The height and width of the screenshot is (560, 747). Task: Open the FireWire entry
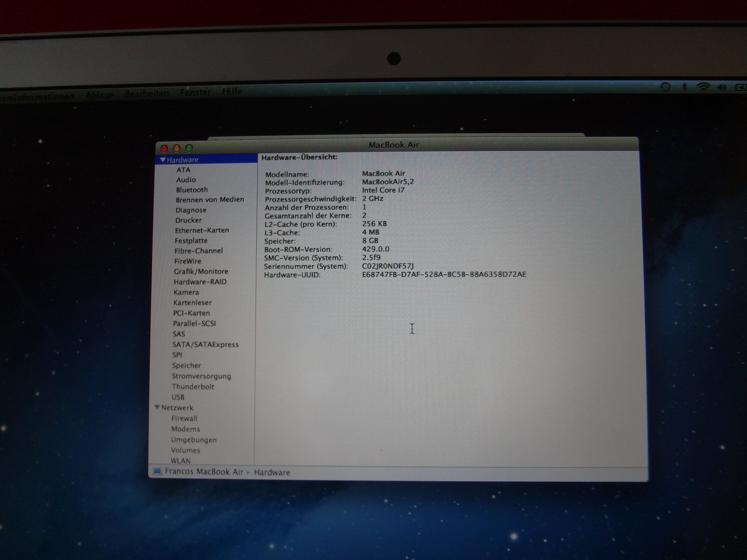coord(188,261)
